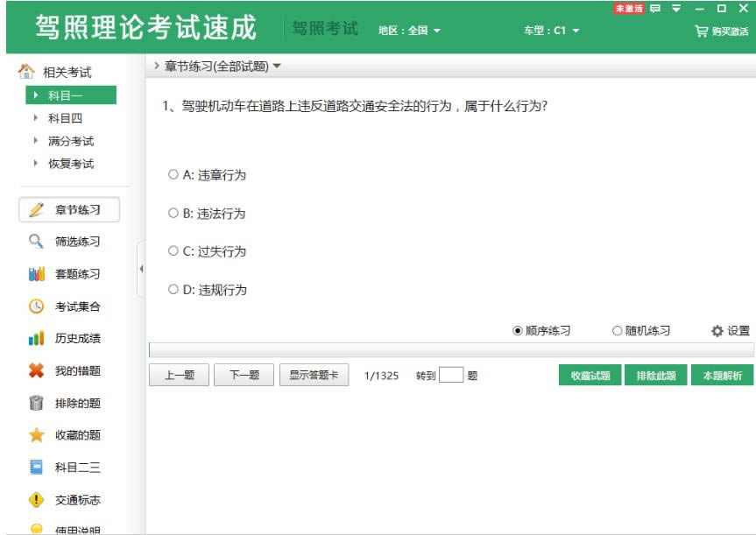Select answer C: 过失行为
The width and height of the screenshot is (756, 535).
[208, 251]
